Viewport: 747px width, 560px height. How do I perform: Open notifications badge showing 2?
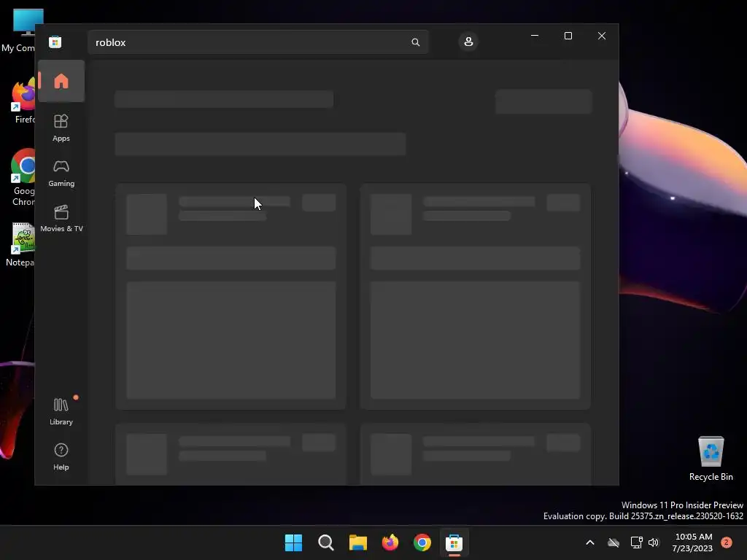click(x=727, y=542)
